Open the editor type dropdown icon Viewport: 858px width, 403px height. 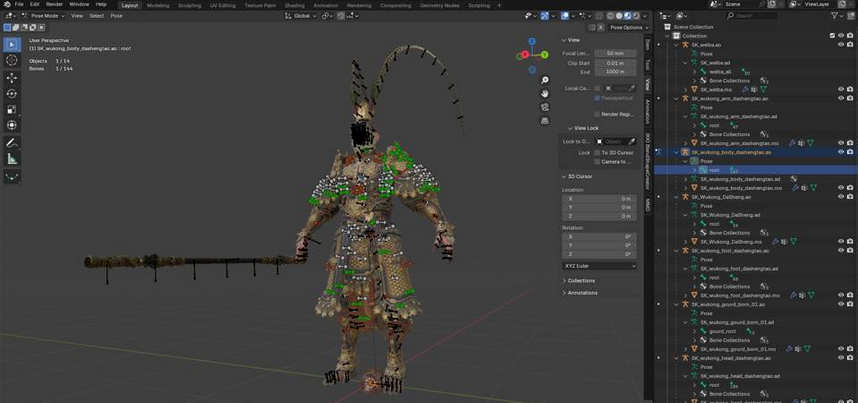tap(10, 16)
